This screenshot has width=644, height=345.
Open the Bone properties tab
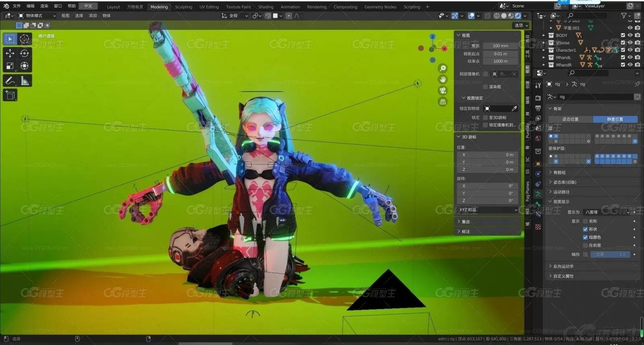pos(538,204)
